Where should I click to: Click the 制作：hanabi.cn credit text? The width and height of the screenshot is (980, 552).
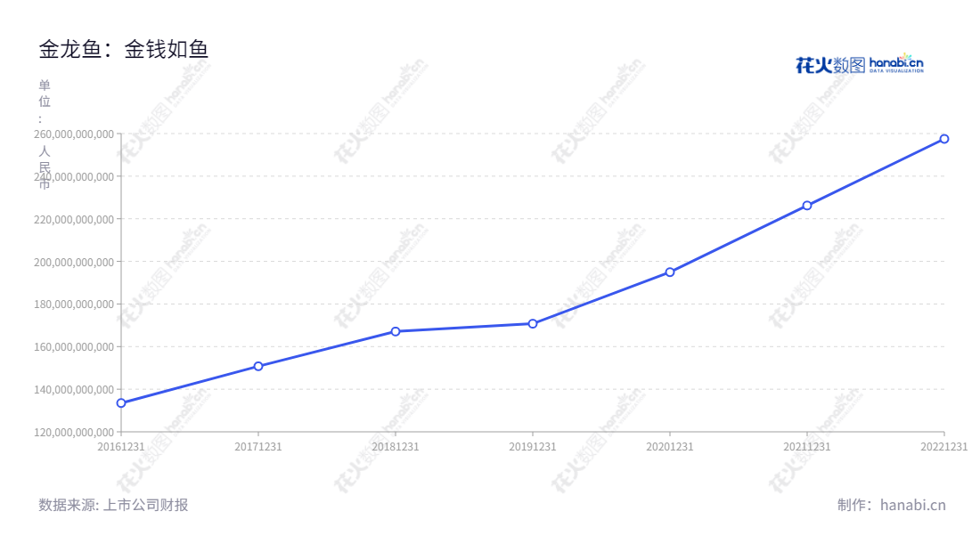891,505
